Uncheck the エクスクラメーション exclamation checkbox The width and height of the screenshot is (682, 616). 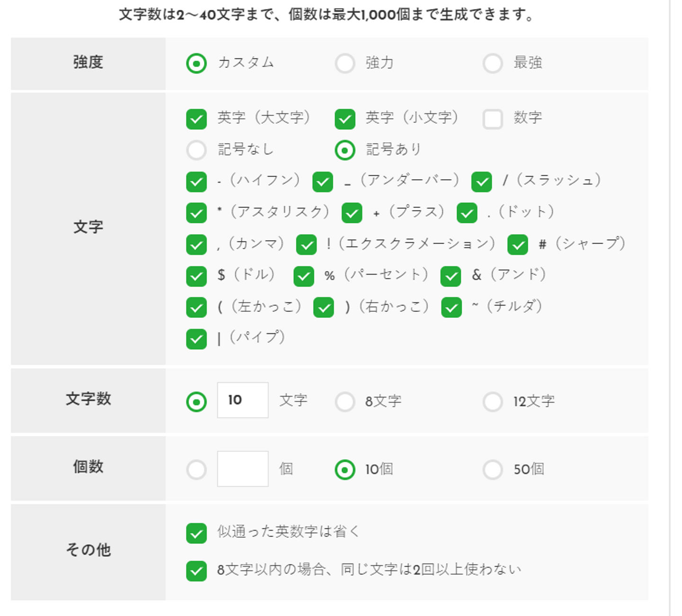(x=306, y=245)
